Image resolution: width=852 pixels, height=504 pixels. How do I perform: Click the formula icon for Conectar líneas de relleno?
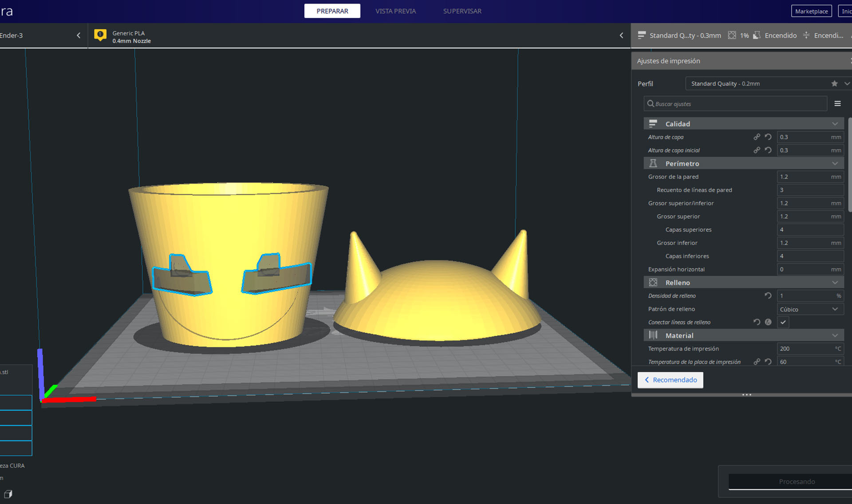[x=768, y=322]
